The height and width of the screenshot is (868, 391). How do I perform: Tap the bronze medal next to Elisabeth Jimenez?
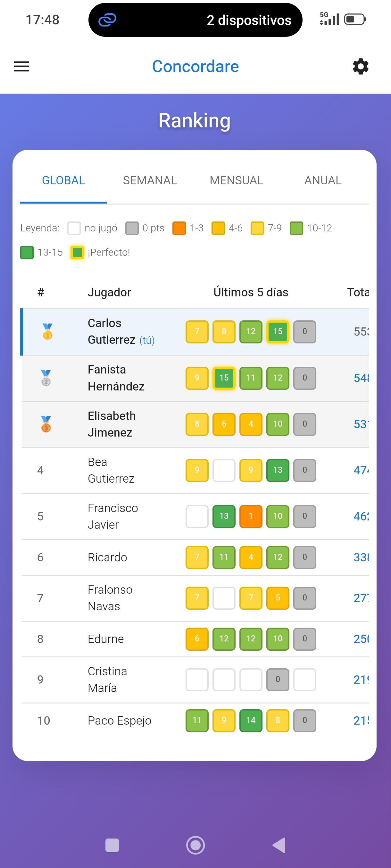click(46, 424)
